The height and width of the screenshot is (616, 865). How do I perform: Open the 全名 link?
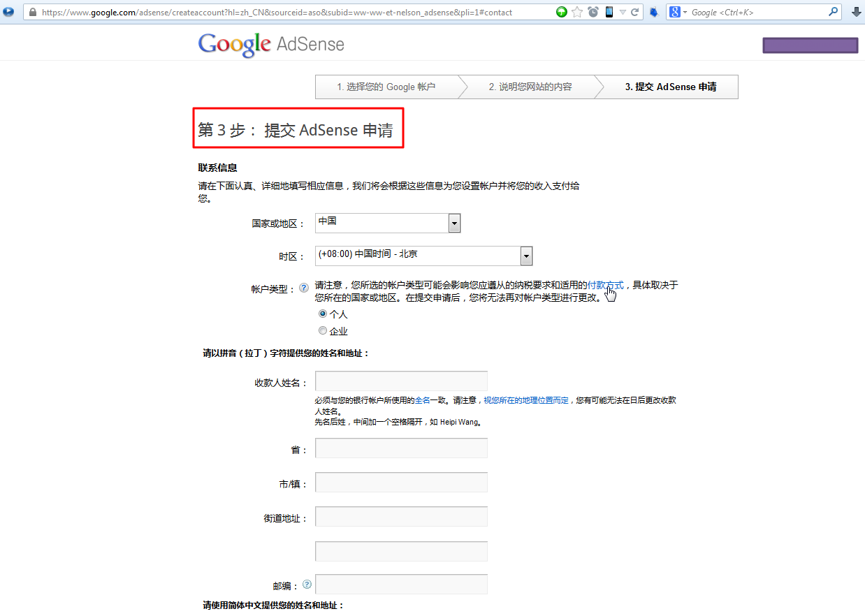(x=423, y=401)
